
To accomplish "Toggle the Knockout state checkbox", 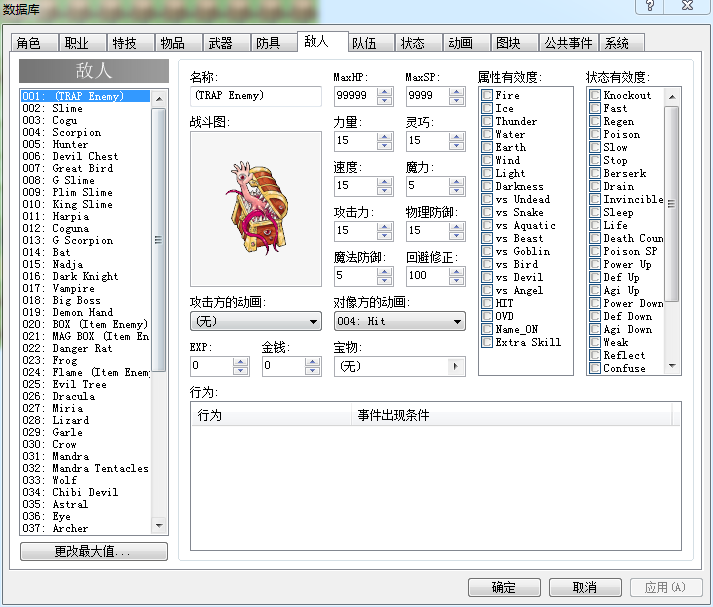I will (x=595, y=95).
